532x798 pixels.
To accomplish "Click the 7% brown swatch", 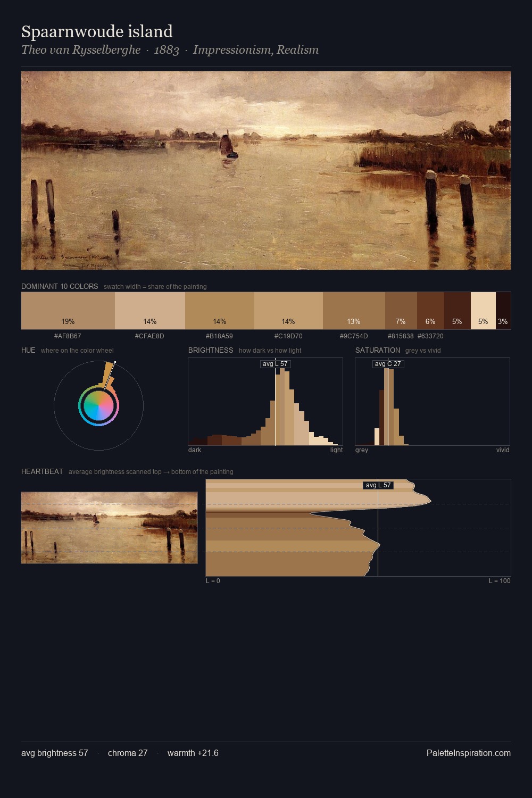I will pos(401,311).
